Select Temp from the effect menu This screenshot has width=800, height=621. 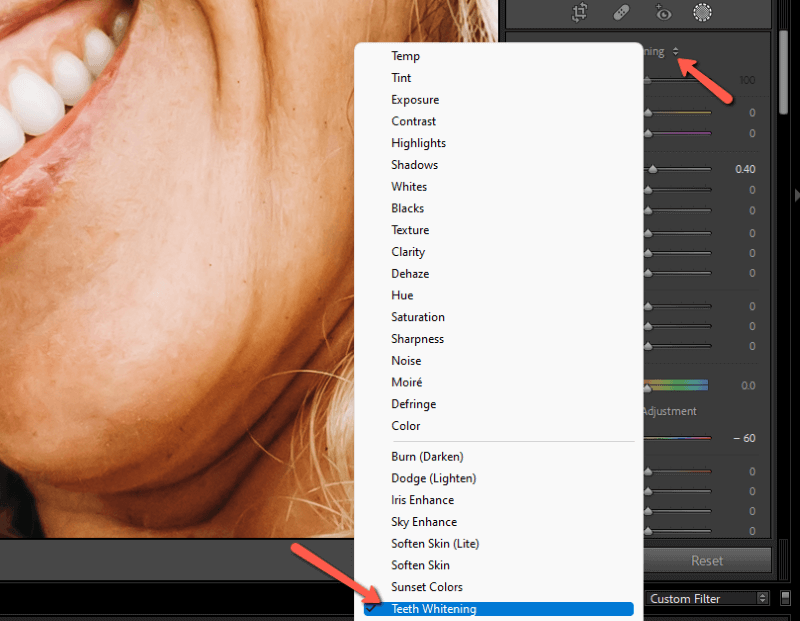coord(405,56)
